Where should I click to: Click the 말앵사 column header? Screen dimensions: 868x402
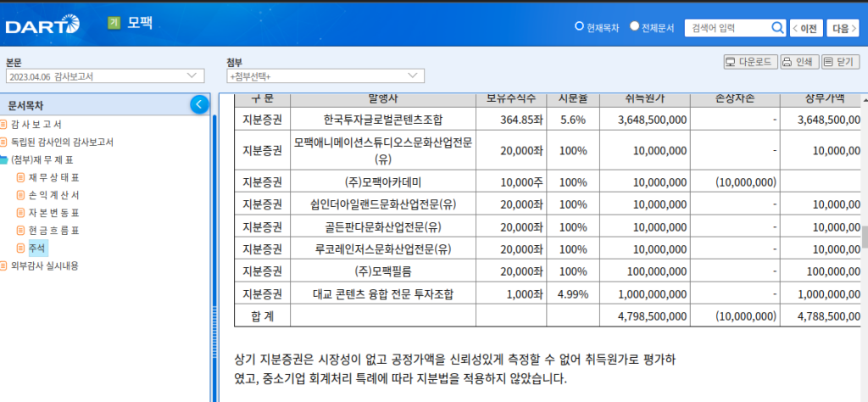point(383,100)
